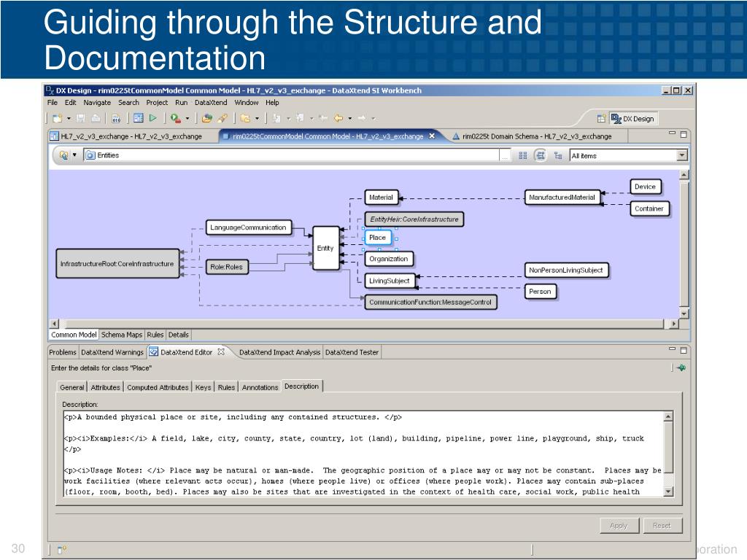Select the Attributes tab for Place
Viewport: 747px width, 560px height.
105,388
